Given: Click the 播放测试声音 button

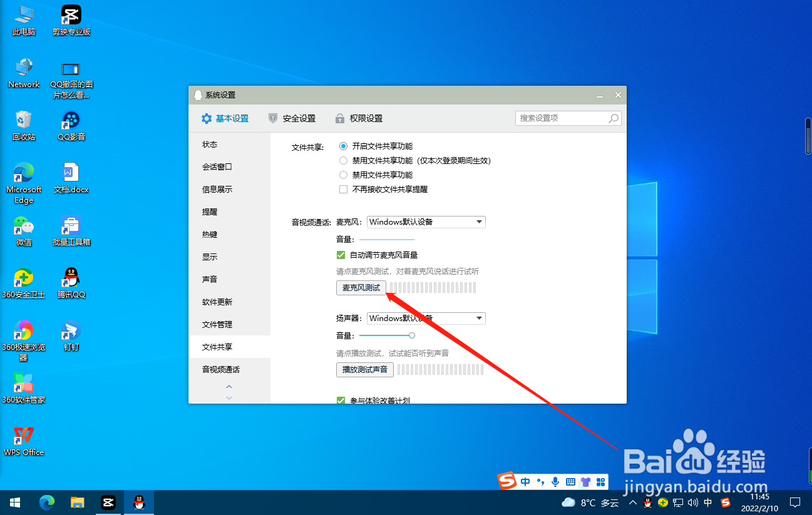Looking at the screenshot, I should point(365,369).
